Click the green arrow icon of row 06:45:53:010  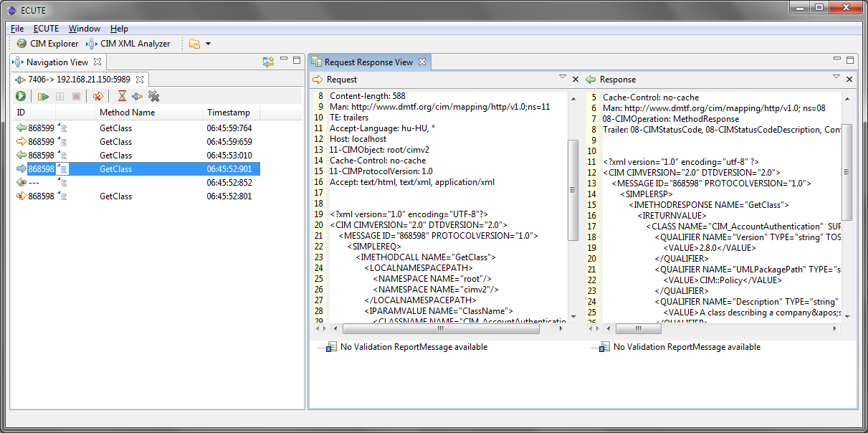(21, 156)
